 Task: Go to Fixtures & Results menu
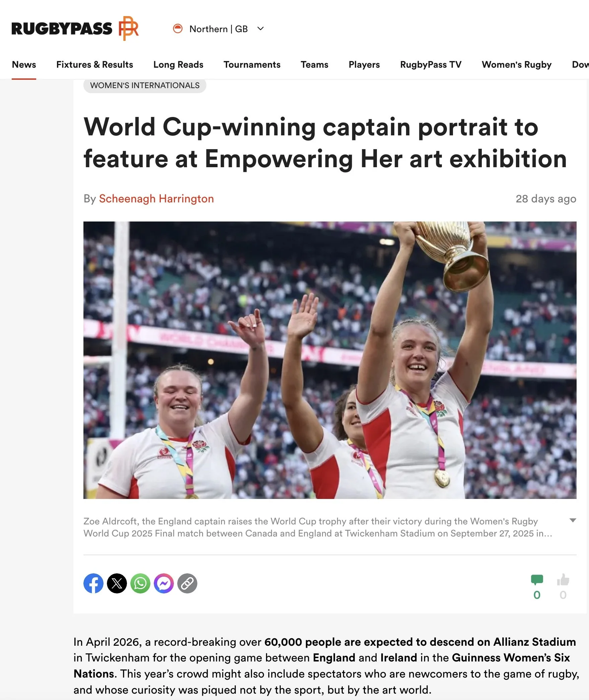(x=94, y=64)
